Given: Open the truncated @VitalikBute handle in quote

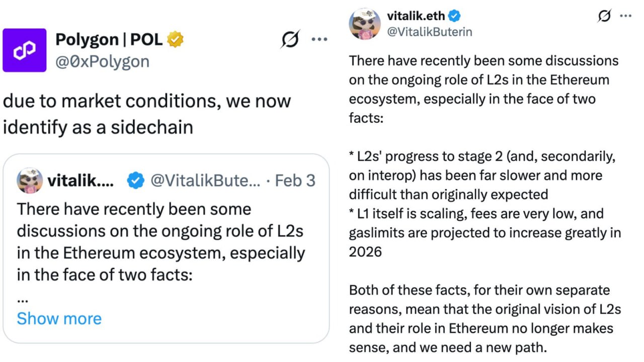Looking at the screenshot, I should click(x=205, y=180).
